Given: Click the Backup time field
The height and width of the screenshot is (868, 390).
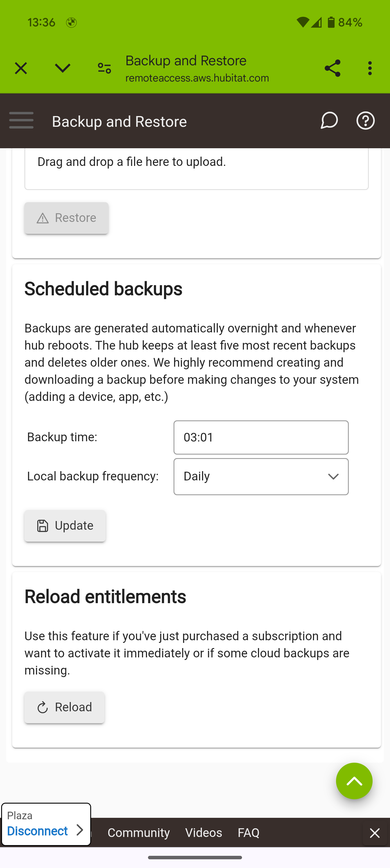Looking at the screenshot, I should [261, 437].
